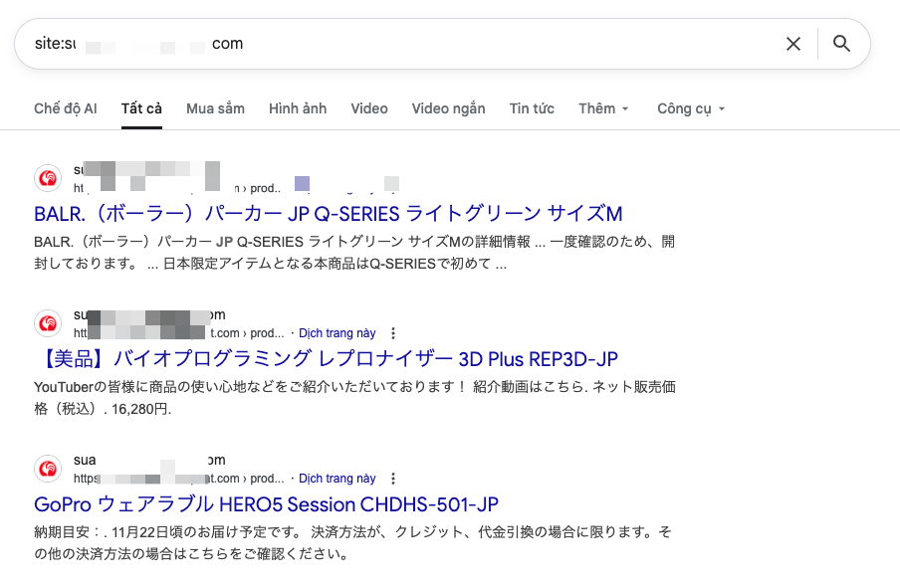
Task: Switch to Chế độ AI tab
Action: coord(66,108)
